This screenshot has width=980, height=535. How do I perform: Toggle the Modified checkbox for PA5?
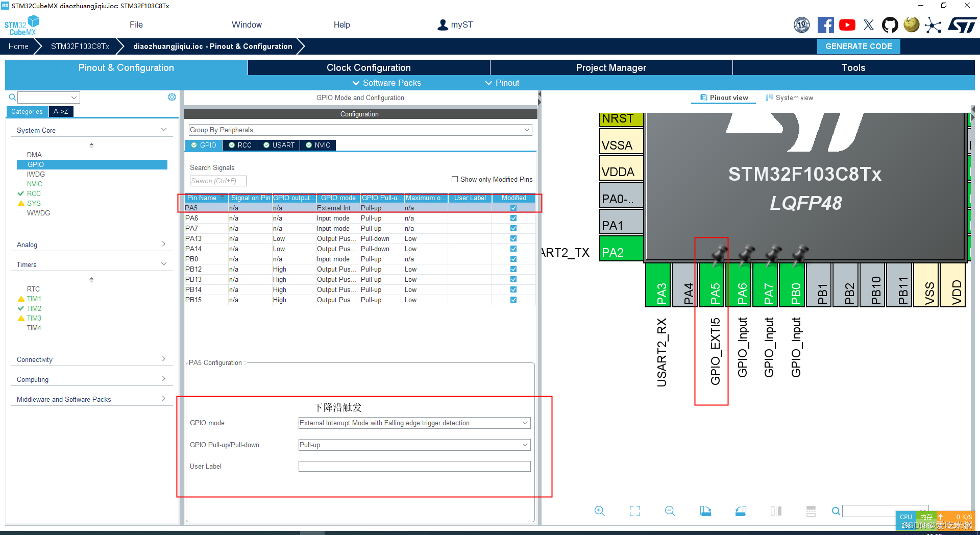[513, 208]
